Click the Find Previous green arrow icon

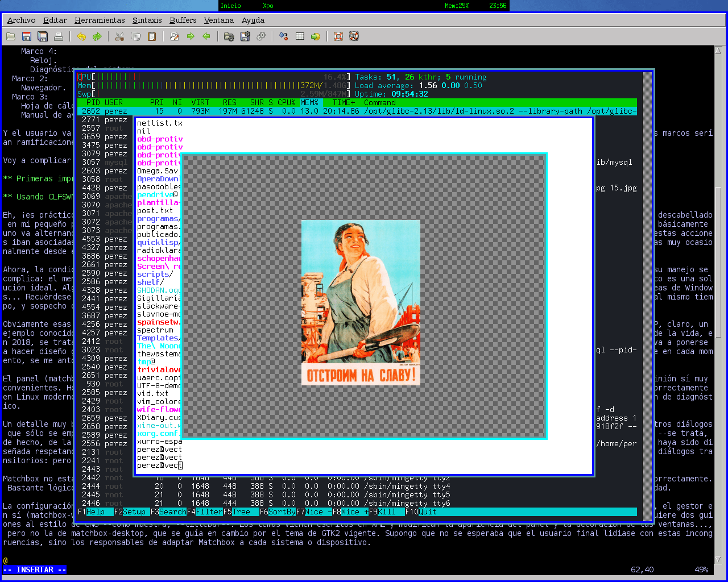tap(206, 36)
